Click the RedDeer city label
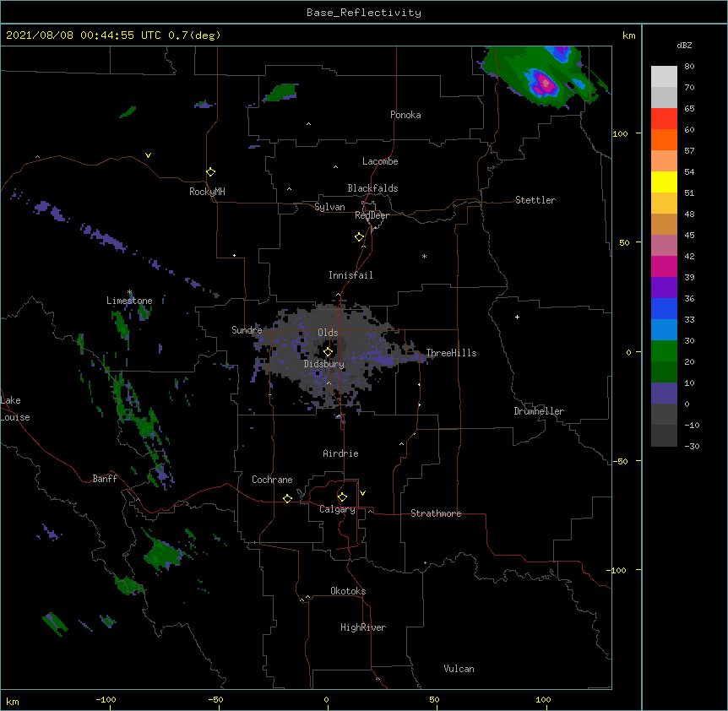The height and width of the screenshot is (711, 728). (x=372, y=215)
